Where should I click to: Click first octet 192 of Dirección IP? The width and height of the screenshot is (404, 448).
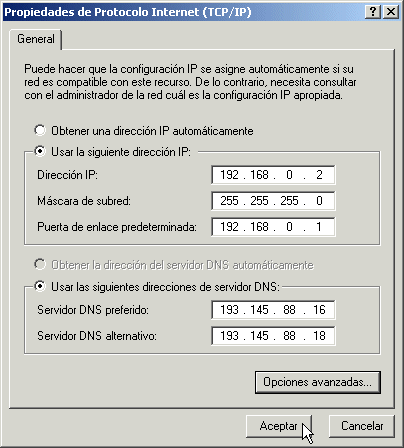[229, 175]
